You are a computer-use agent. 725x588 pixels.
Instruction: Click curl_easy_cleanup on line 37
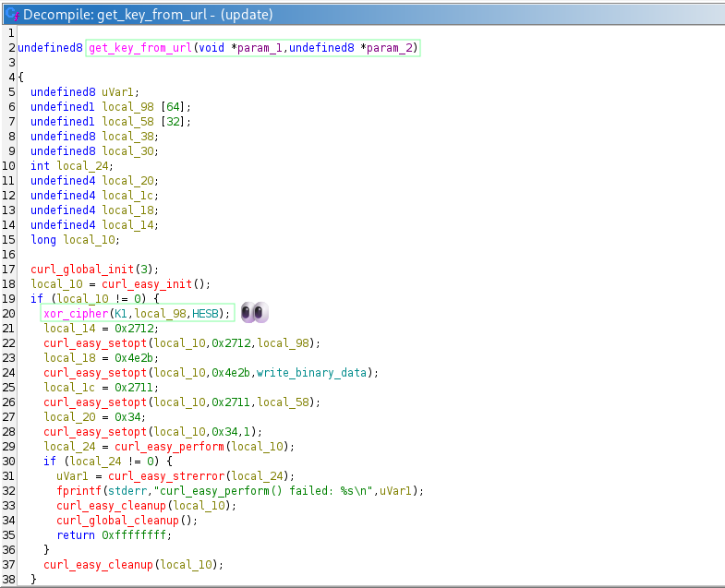(98, 565)
